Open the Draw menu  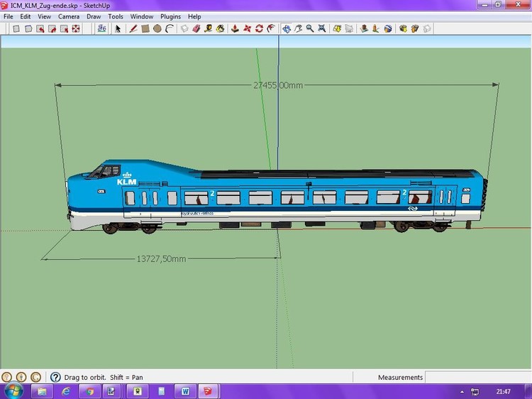point(94,16)
